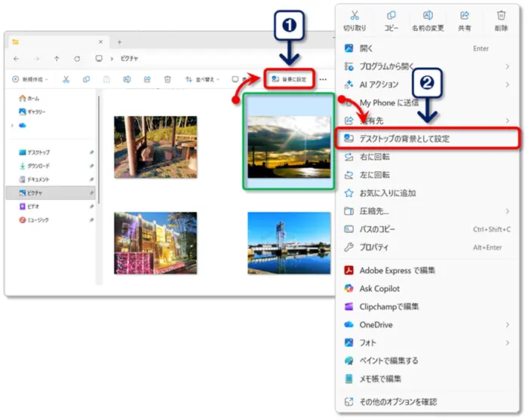Select the blue harbor bridge photo thumbnail
Viewport: 528px width, 420px height.
[x=289, y=242]
